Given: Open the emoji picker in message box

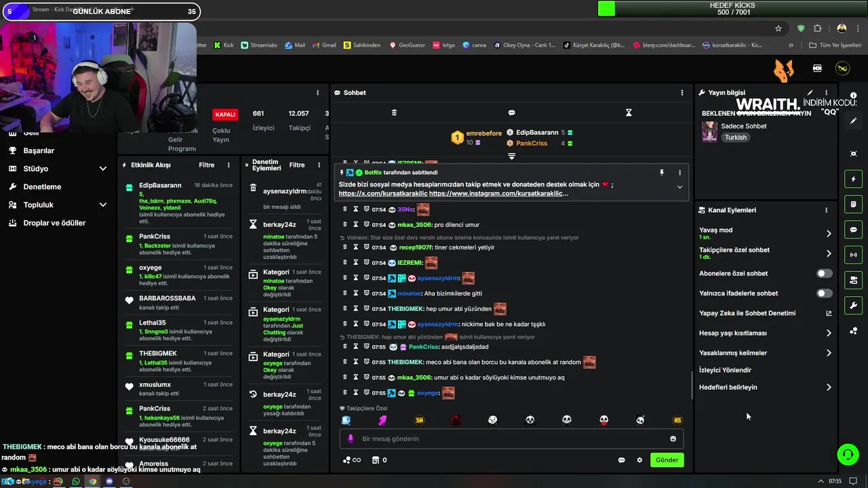Looking at the screenshot, I should [673, 439].
